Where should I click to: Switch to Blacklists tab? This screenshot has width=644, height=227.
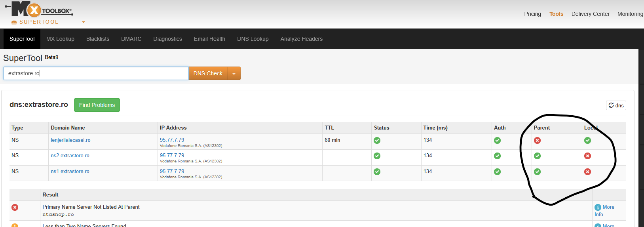pyautogui.click(x=98, y=39)
